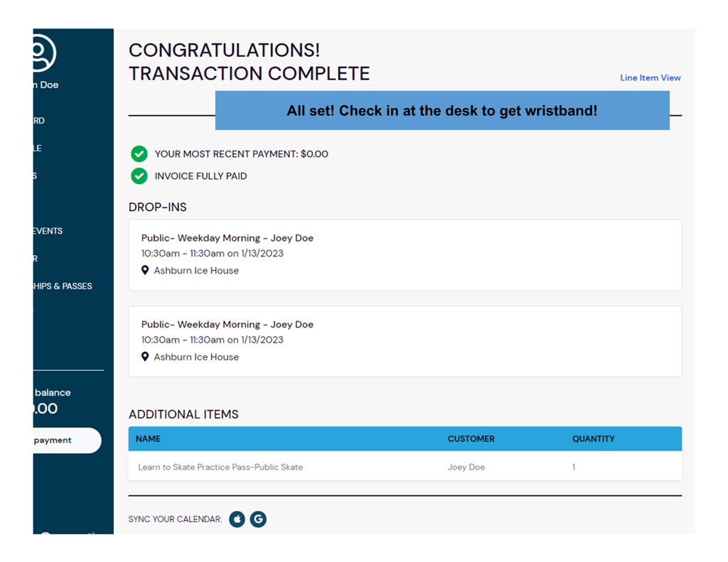Click the location pin in second drop-in card

[145, 357]
